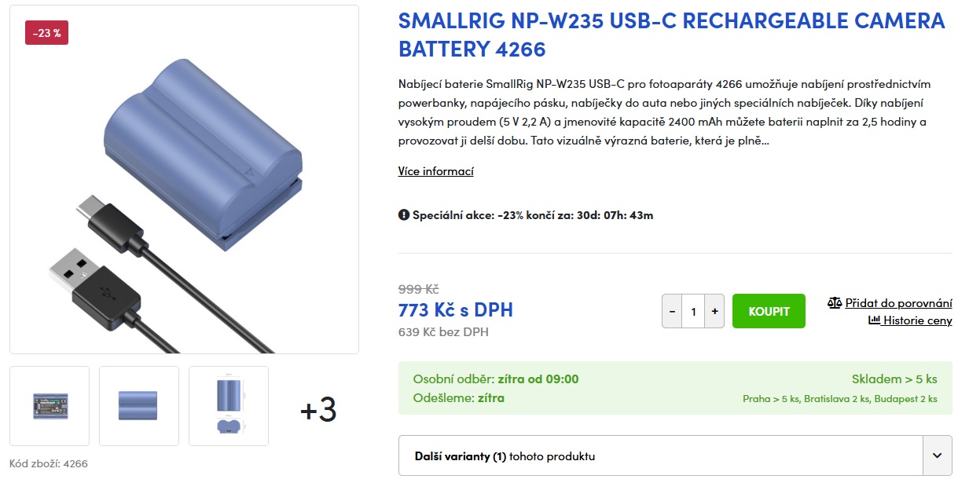Select the battery front-view thumbnail
Image resolution: width=980 pixels, height=494 pixels.
tap(138, 406)
